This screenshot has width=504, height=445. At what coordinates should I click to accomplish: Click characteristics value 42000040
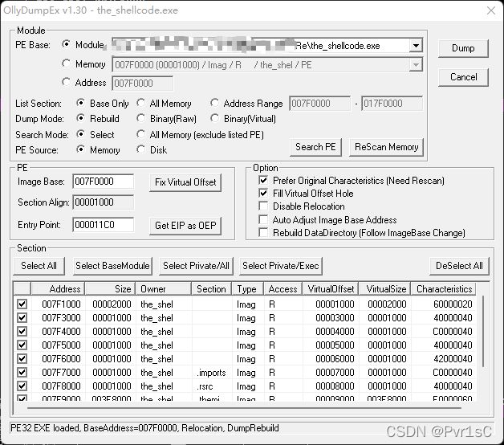coord(453,359)
